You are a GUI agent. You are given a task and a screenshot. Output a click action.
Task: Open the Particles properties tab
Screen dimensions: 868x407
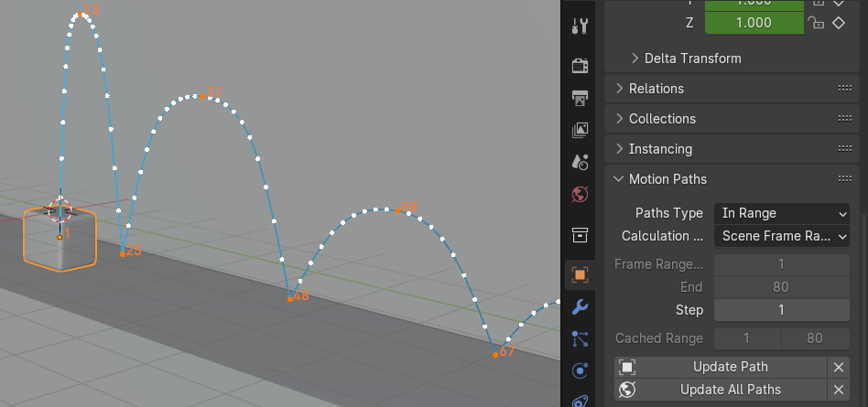[x=580, y=338]
